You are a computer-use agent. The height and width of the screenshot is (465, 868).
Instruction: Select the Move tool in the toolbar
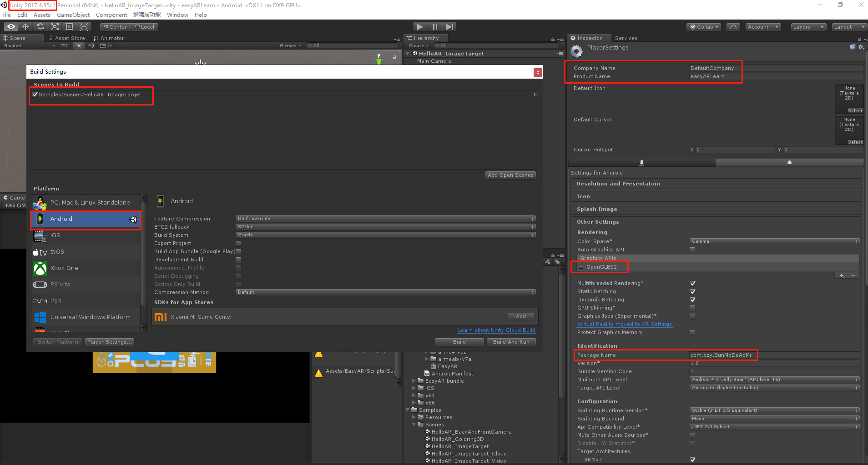[x=25, y=26]
